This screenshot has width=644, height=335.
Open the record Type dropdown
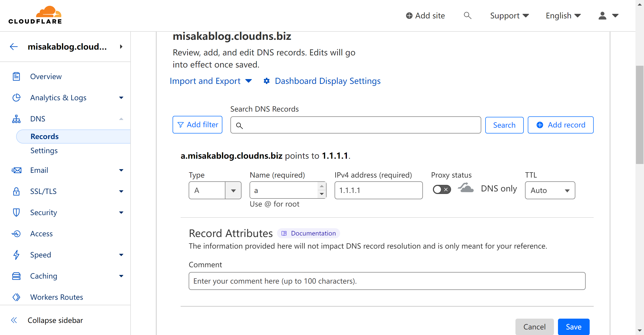click(215, 190)
